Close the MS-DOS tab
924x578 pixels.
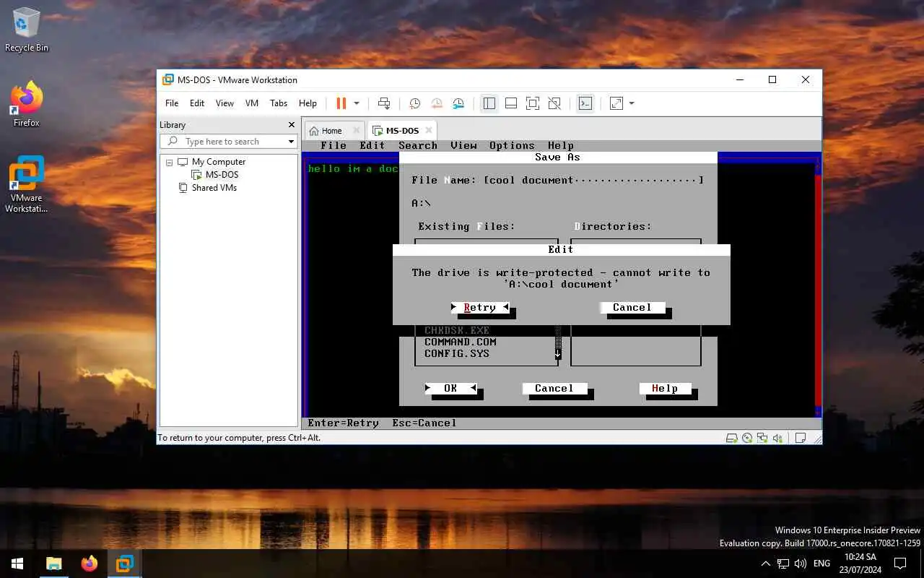[428, 131]
